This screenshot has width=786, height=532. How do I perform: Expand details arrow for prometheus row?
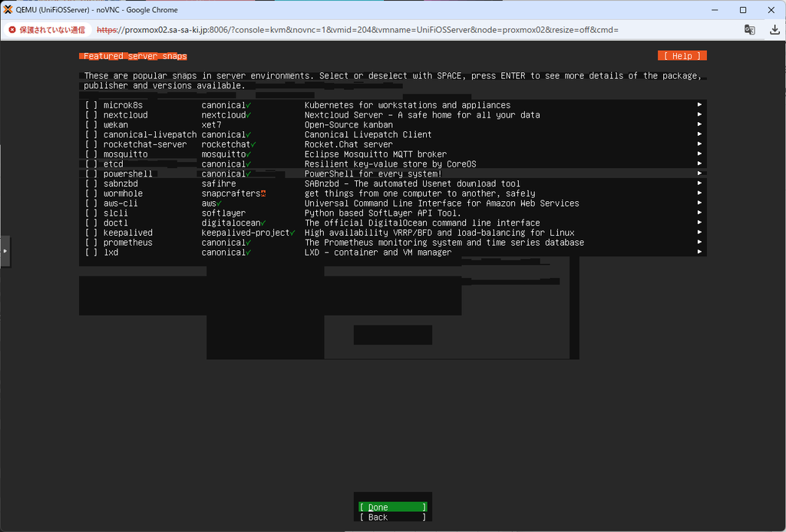pyautogui.click(x=699, y=242)
